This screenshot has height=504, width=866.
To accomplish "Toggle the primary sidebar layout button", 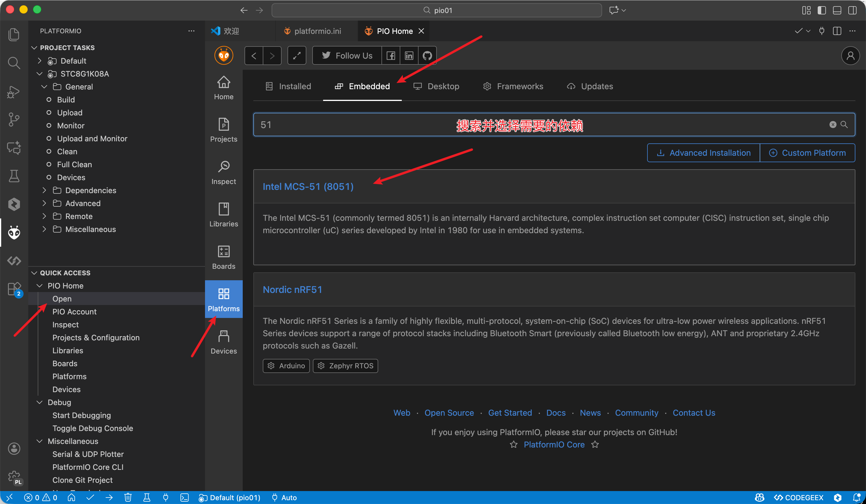I will pos(821,10).
